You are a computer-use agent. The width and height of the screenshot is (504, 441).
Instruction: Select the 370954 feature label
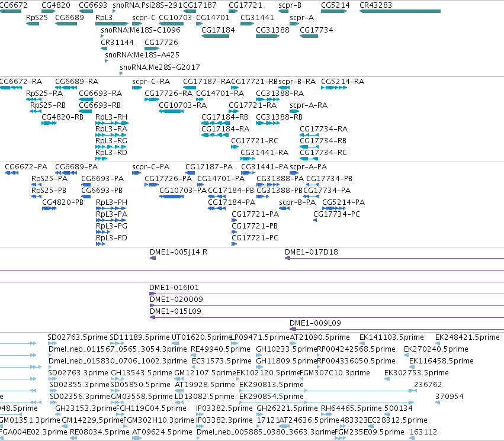(x=450, y=397)
